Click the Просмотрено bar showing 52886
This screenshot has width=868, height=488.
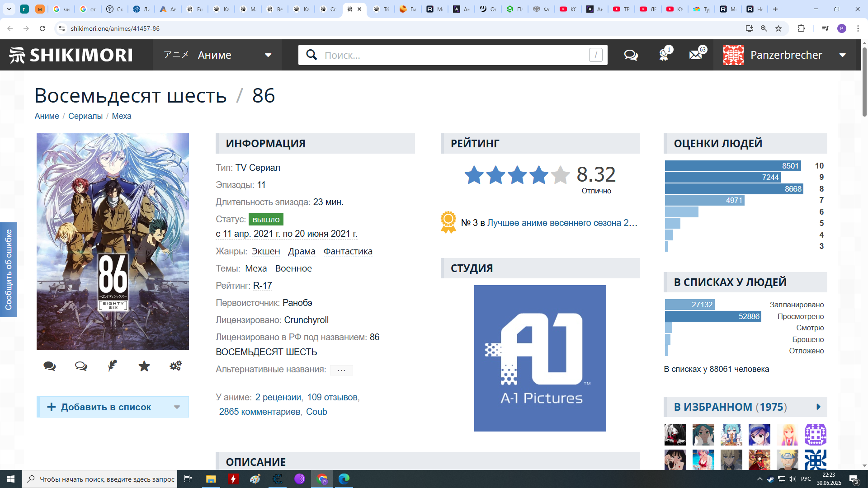713,316
